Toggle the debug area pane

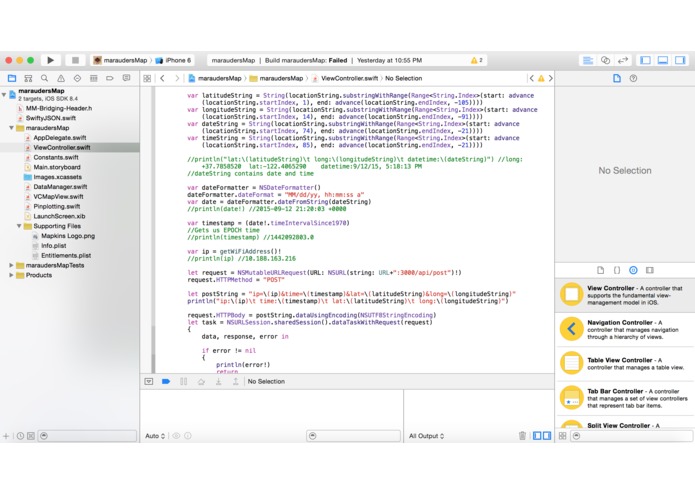click(x=663, y=60)
